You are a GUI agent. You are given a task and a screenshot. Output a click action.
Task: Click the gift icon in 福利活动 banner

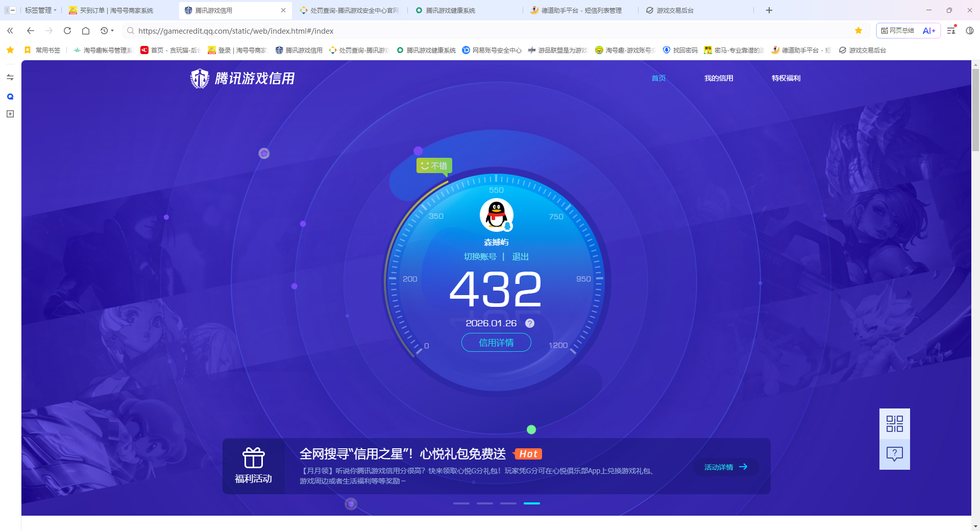pyautogui.click(x=254, y=457)
